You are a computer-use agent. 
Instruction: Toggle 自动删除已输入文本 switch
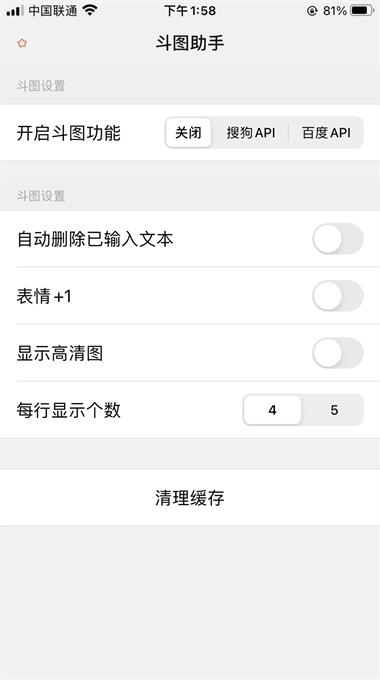pos(337,239)
